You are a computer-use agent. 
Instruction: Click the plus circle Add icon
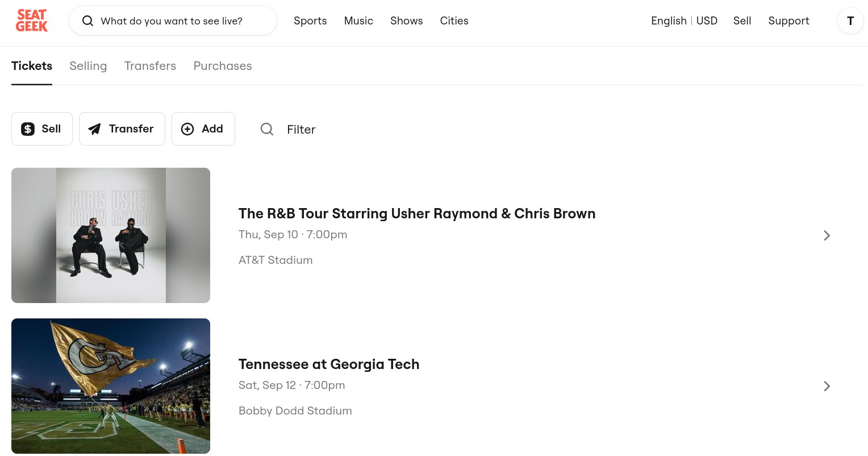tap(187, 129)
